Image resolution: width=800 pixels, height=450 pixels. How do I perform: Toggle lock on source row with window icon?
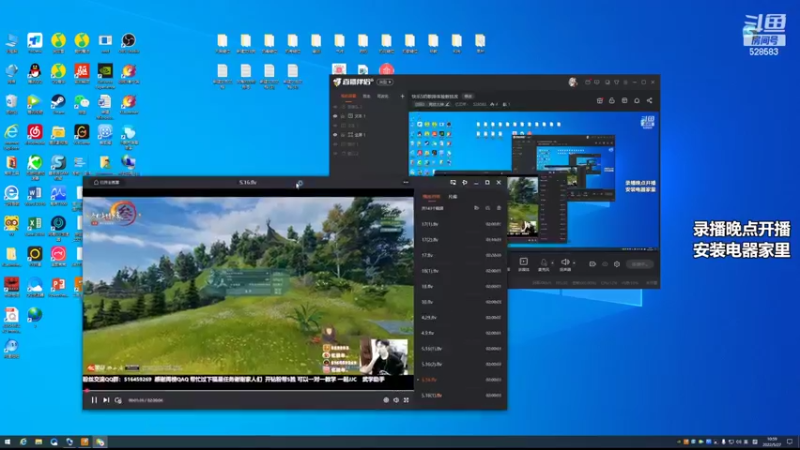click(x=343, y=116)
